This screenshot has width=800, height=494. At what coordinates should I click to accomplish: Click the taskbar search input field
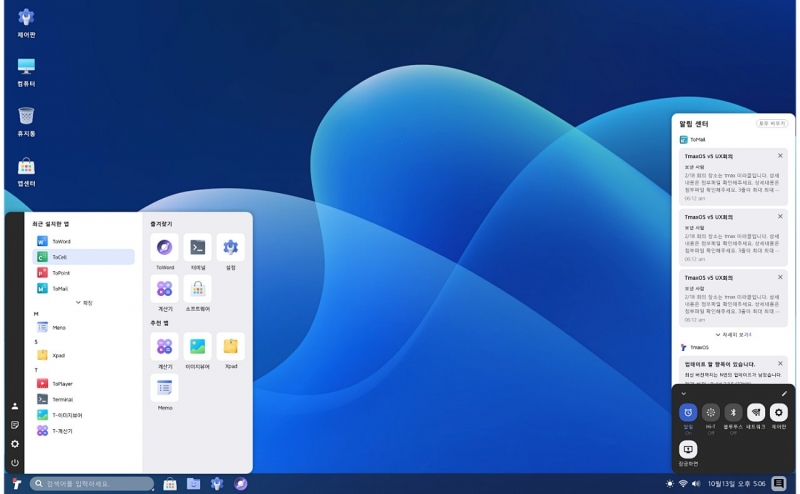pos(92,484)
